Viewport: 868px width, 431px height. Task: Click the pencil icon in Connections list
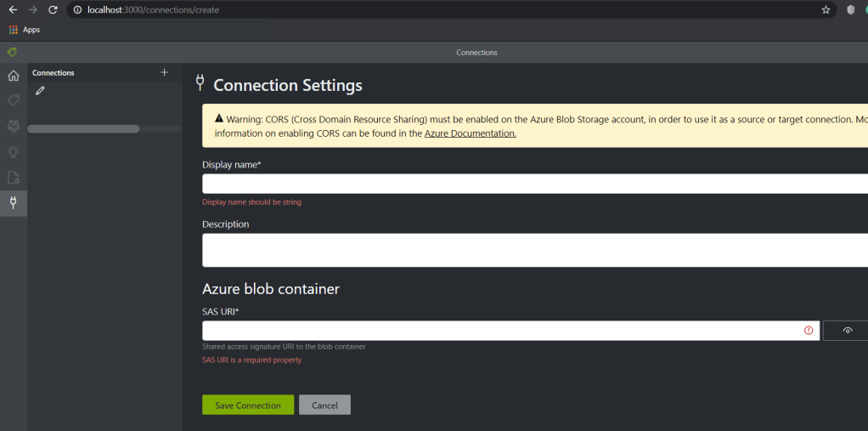tap(40, 91)
